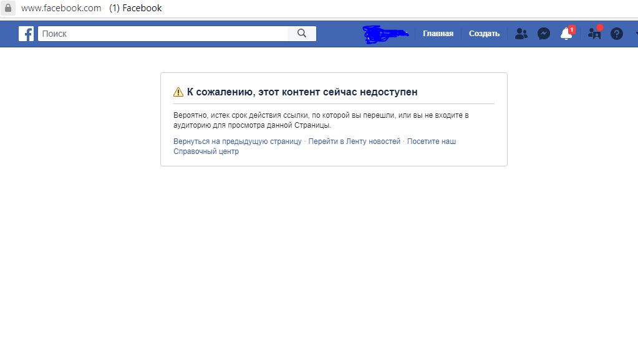Click the icon with red dot badge
Screen dimensions: 638x364
point(594,34)
